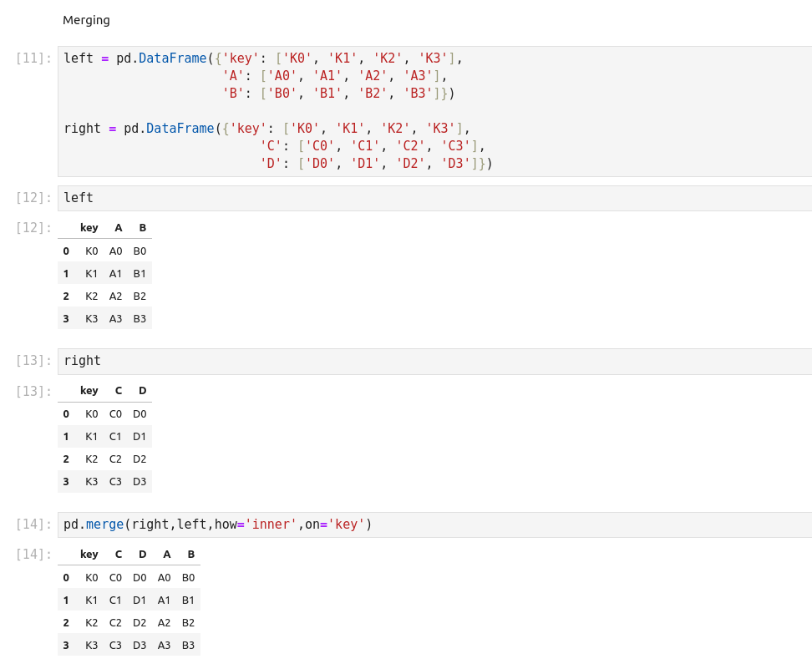Click column header D in right table output
This screenshot has height=669, width=812.
click(142, 391)
